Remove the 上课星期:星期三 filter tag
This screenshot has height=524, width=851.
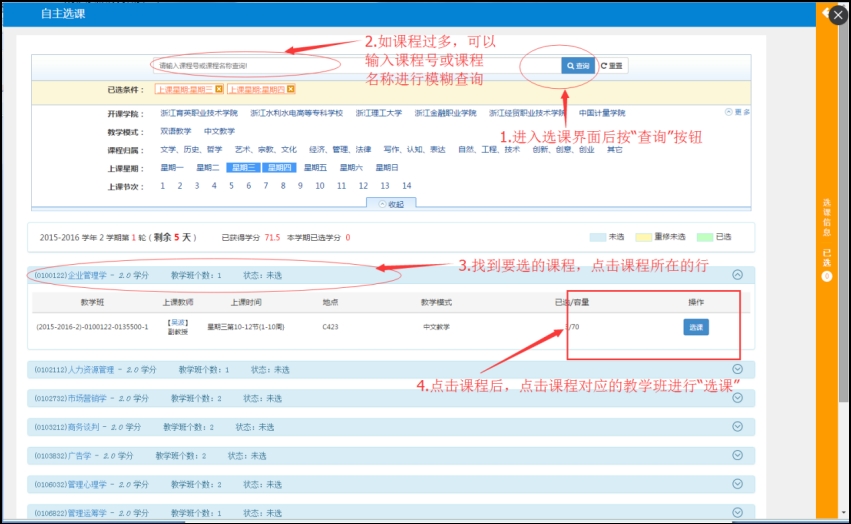point(217,89)
